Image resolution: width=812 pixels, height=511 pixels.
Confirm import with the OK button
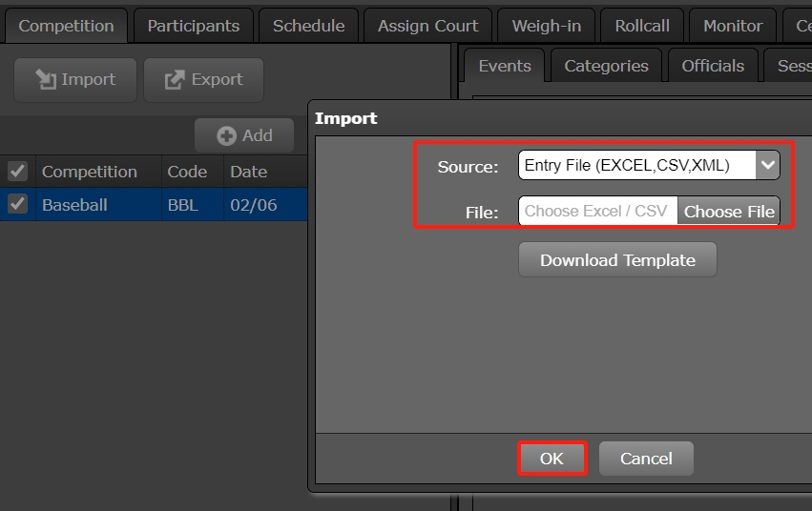pyautogui.click(x=552, y=459)
